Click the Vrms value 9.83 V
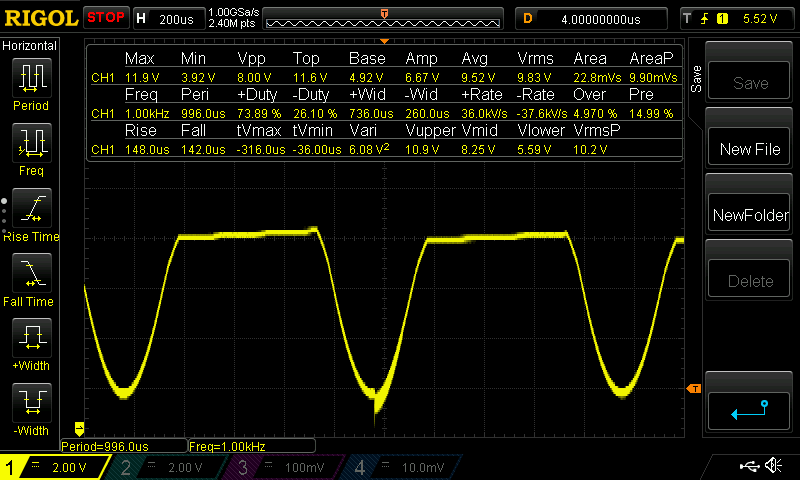The height and width of the screenshot is (480, 800). (x=535, y=78)
